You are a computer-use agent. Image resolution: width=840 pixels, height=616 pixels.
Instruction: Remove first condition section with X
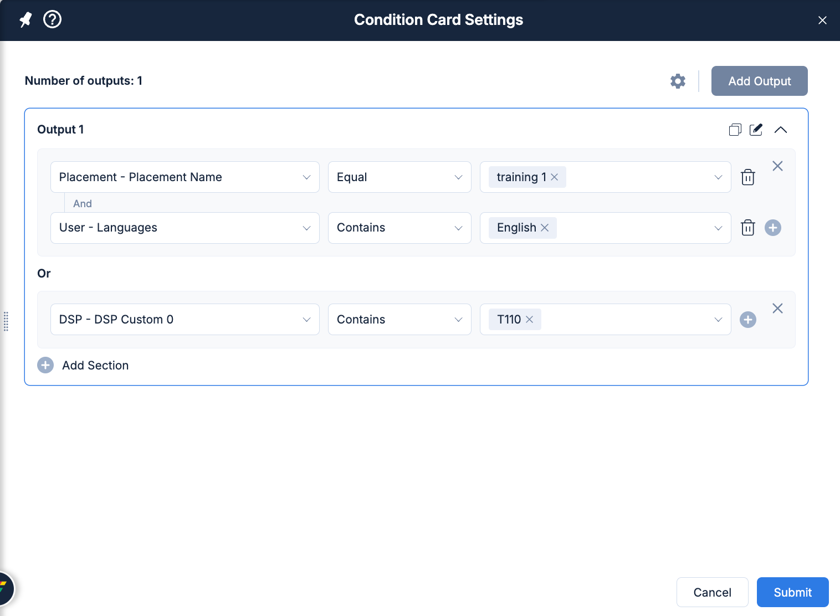coord(777,166)
